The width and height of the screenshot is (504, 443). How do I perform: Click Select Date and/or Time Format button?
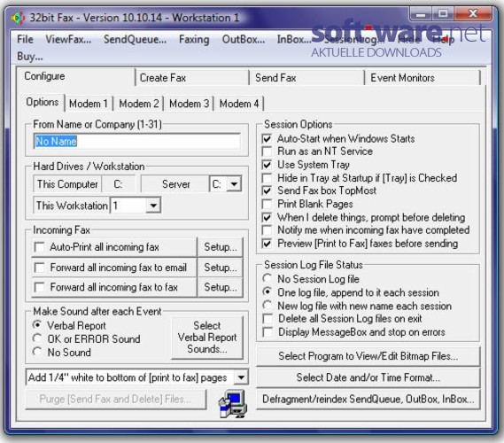tap(368, 377)
